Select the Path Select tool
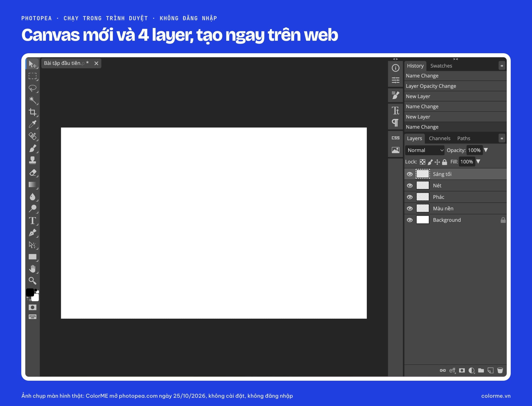 tap(32, 245)
